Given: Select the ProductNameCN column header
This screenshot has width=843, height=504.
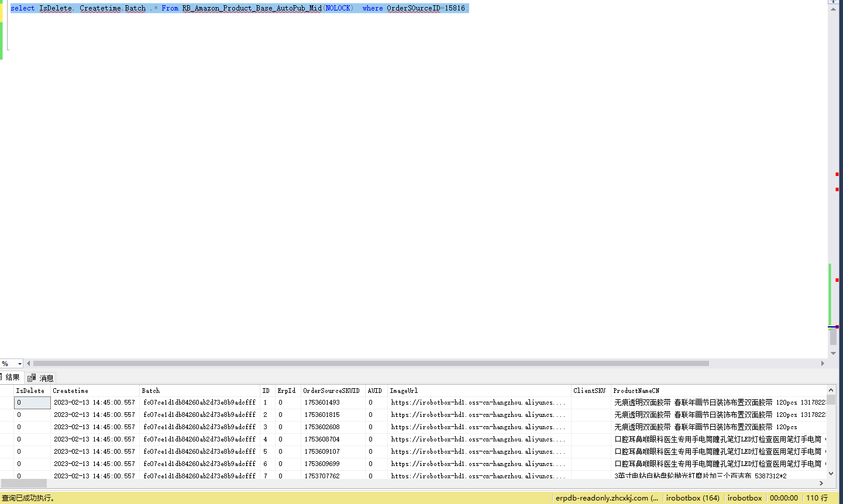Looking at the screenshot, I should 719,391.
